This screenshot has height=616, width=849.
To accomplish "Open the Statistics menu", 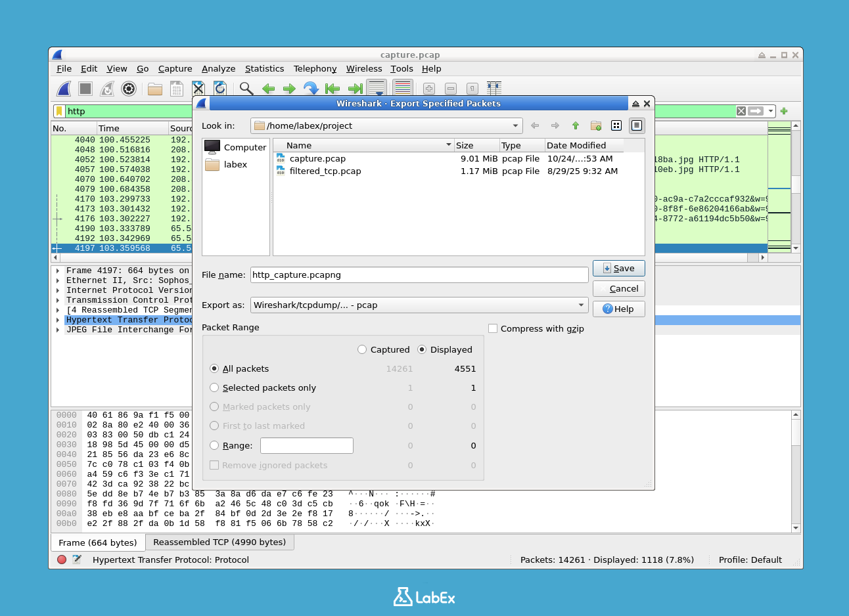I will (x=264, y=68).
